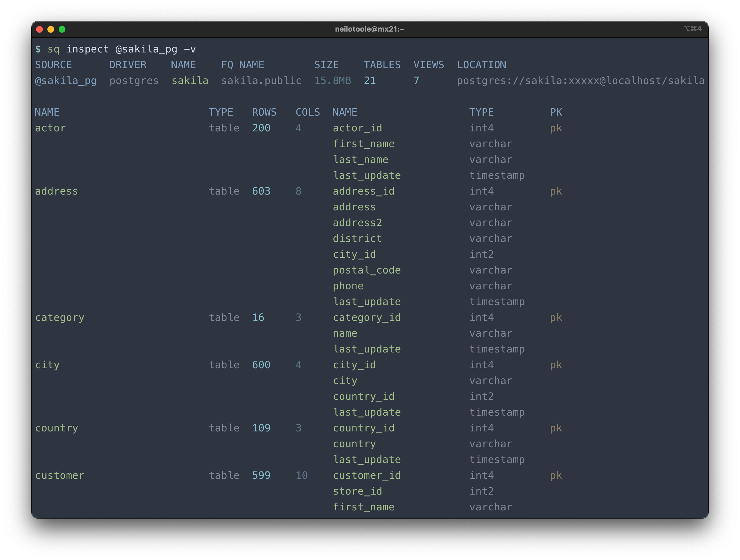
Task: Click the DRIVER column header
Action: point(128,65)
